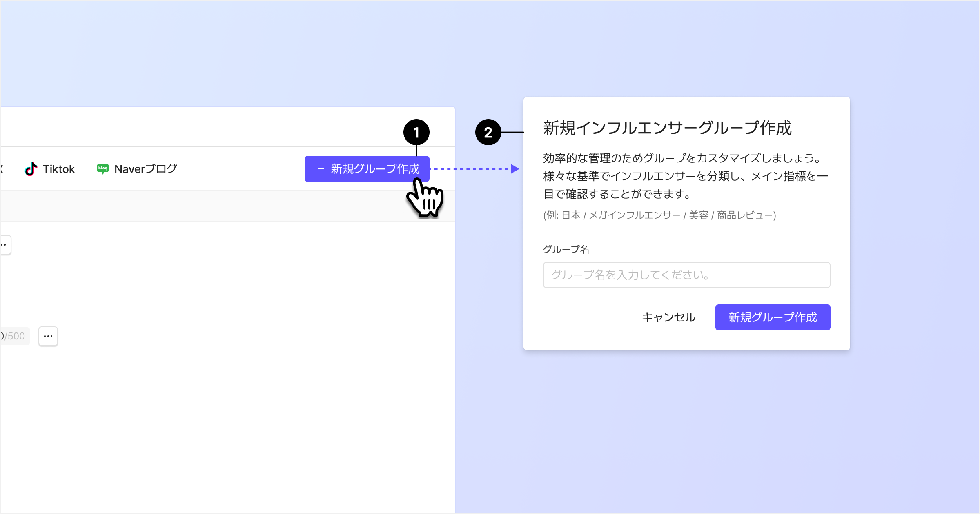Focus the グループ名を入力してください input field
This screenshot has width=980, height=514.
tap(686, 275)
